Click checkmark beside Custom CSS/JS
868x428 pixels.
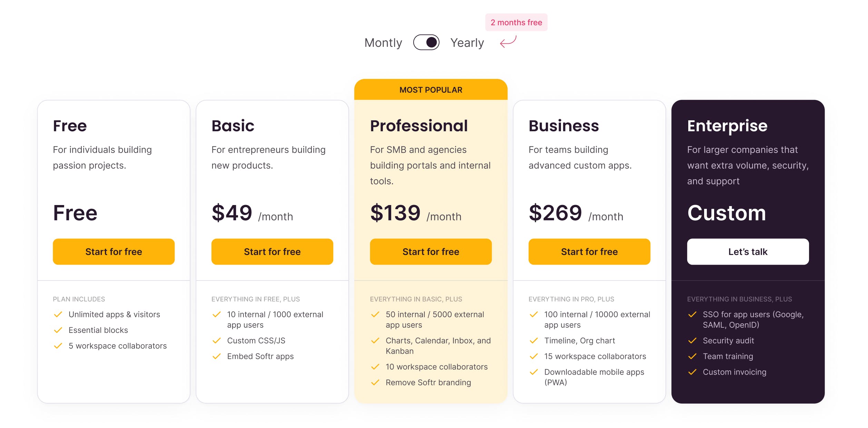coord(217,340)
